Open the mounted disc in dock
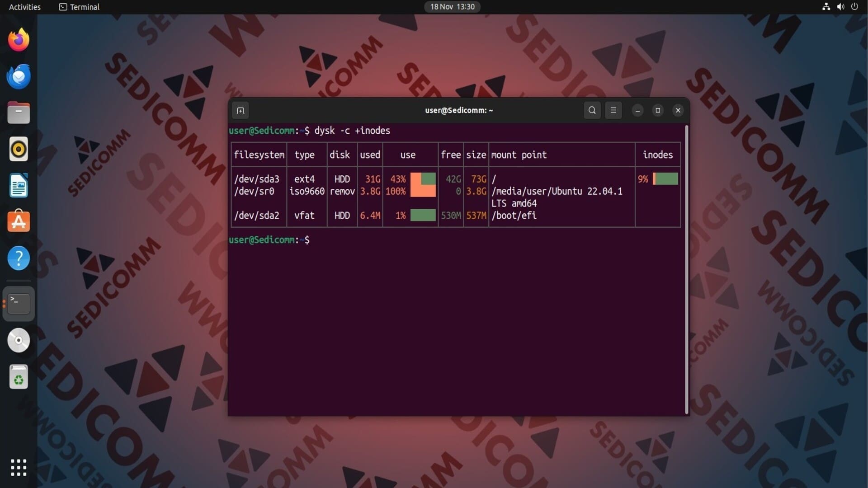868x488 pixels. point(19,340)
